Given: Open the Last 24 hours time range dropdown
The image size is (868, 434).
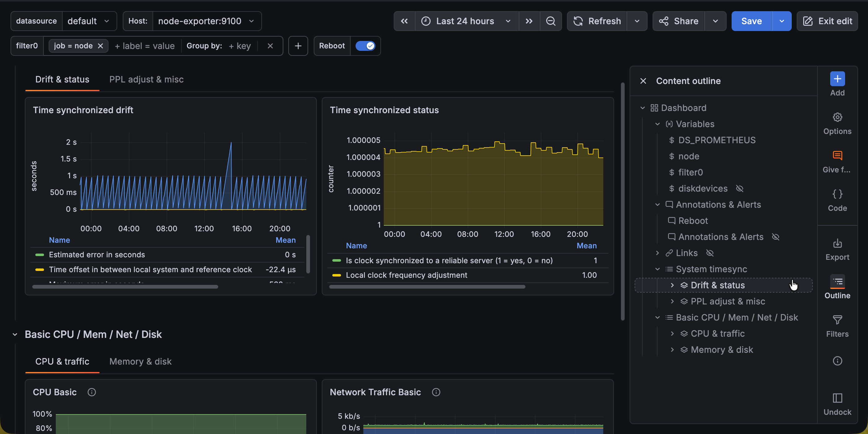Looking at the screenshot, I should 465,21.
